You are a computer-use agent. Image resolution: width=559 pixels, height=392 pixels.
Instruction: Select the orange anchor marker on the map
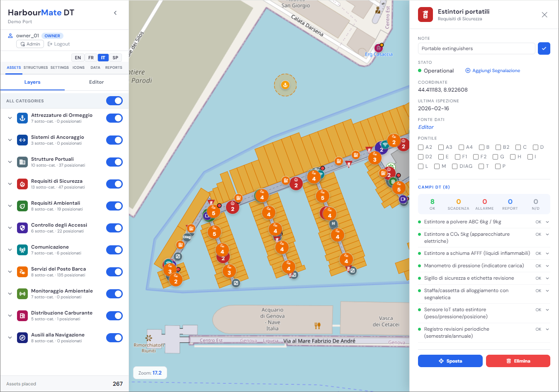pyautogui.click(x=285, y=85)
